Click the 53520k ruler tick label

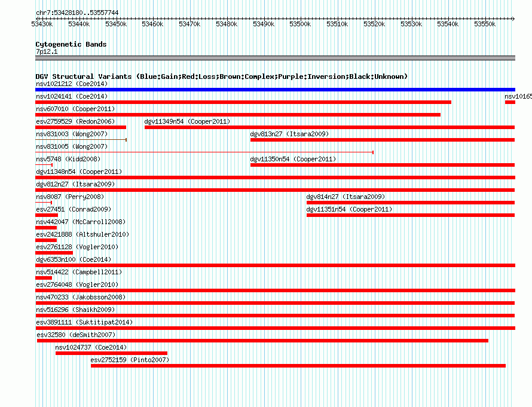coord(374,24)
